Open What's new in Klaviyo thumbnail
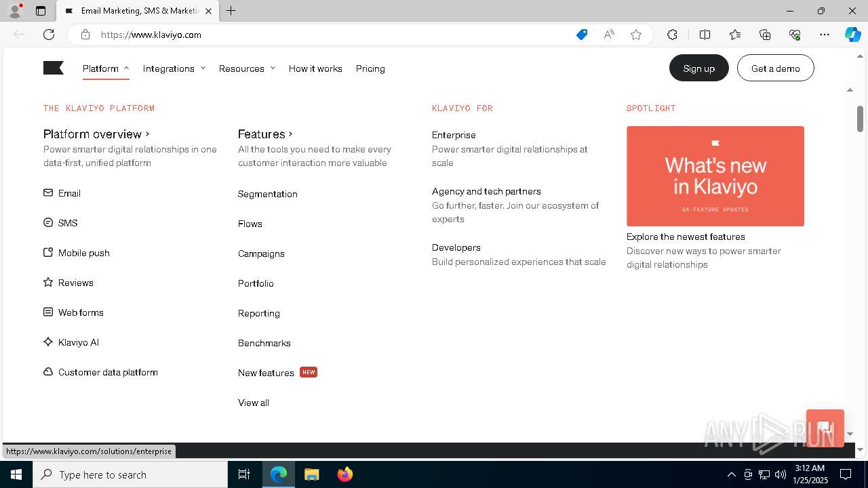The width and height of the screenshot is (868, 488). point(715,176)
